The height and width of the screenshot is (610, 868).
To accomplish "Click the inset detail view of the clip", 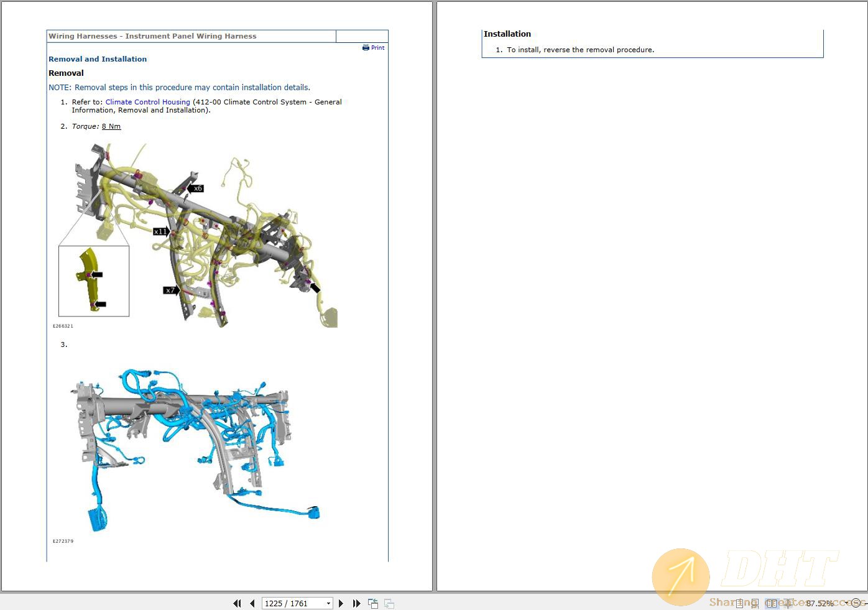I will (94, 281).
